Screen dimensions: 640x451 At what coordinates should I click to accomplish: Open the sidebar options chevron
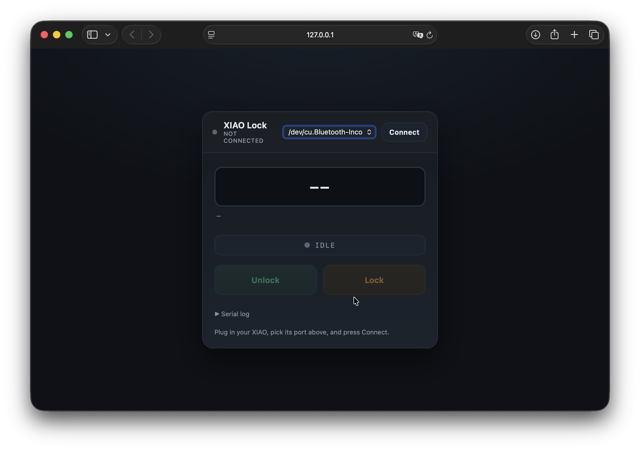tap(108, 35)
